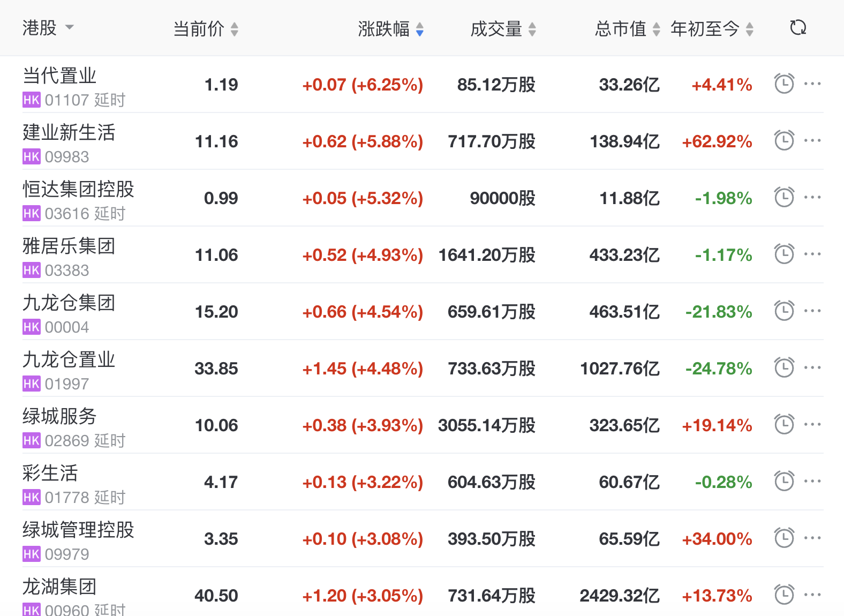Image resolution: width=844 pixels, height=616 pixels.
Task: Open stock 恒达集团控股
Action: (x=78, y=189)
